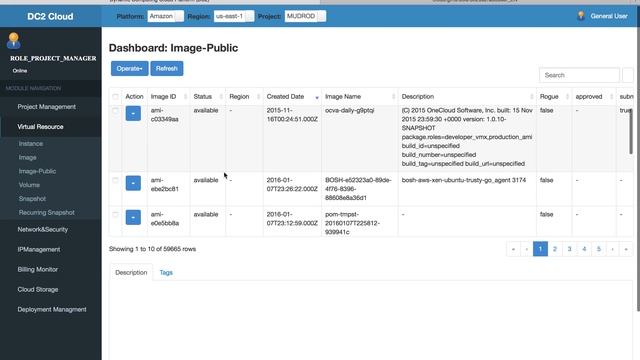This screenshot has height=360, width=640.
Task: Click description bosh-aws-xen-ubuntu-trusty-go_agent 3174
Action: point(464,180)
